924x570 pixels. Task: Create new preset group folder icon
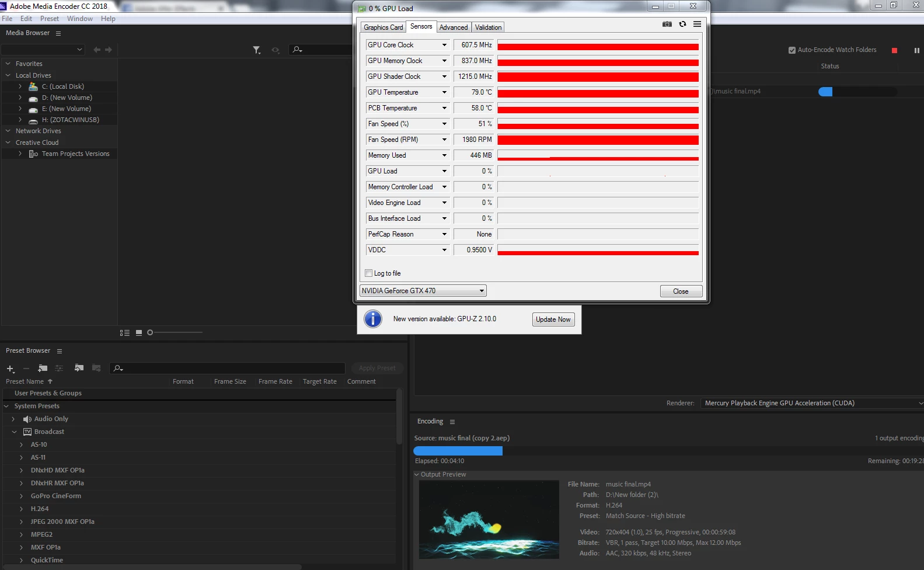coord(43,368)
